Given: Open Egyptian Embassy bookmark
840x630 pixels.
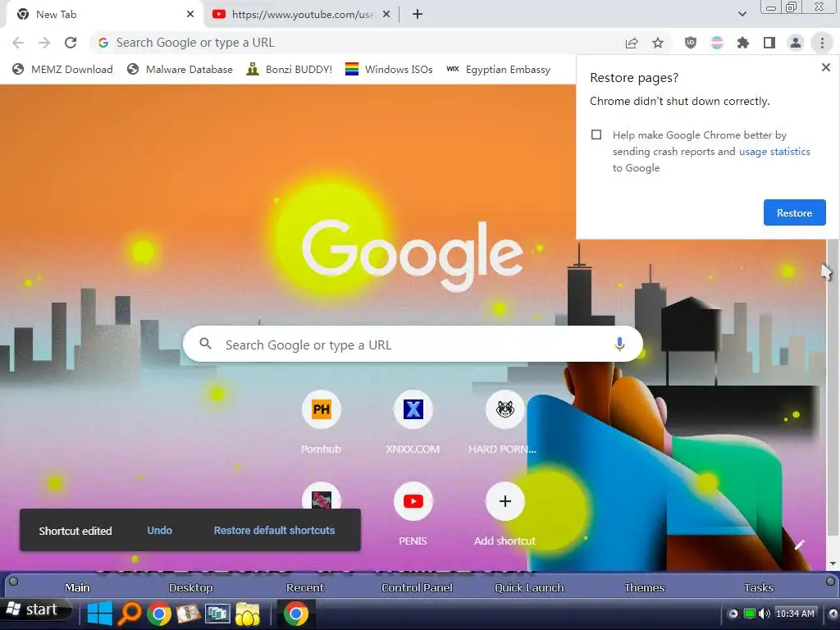Looking at the screenshot, I should (499, 69).
